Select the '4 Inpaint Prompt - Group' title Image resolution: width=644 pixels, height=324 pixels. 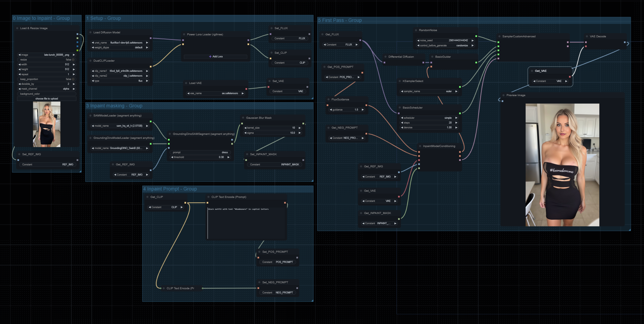click(x=170, y=189)
